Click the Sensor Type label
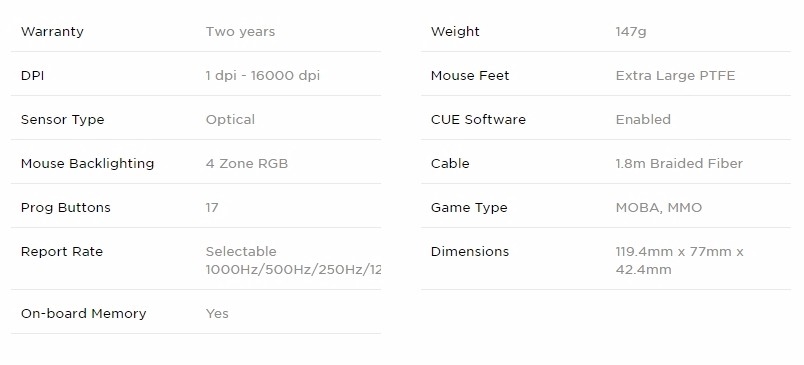 click(x=63, y=120)
